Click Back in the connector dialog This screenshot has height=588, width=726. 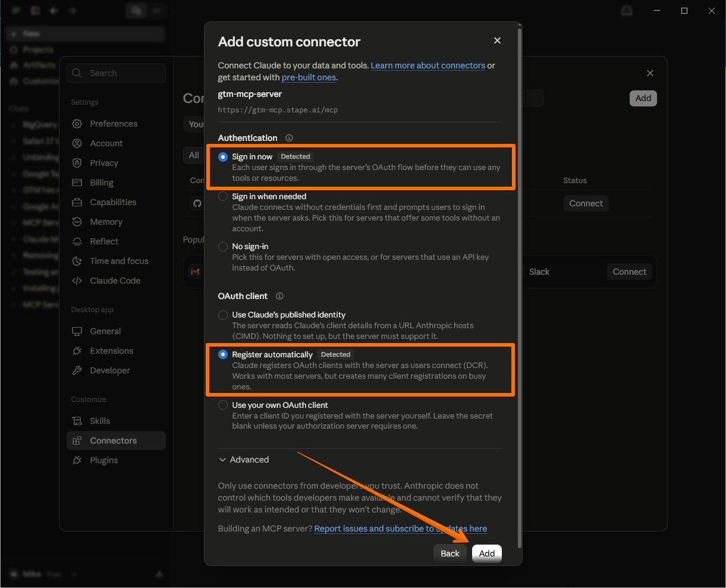[x=450, y=554]
